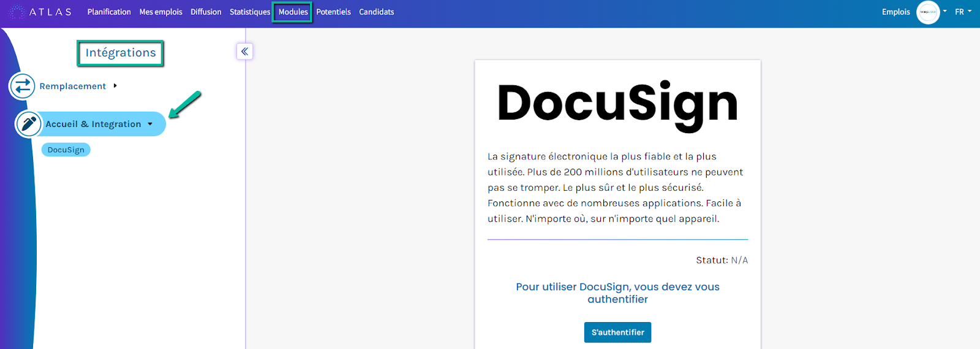This screenshot has height=349, width=980.
Task: Click the Remplacement swap arrows icon
Action: 22,86
